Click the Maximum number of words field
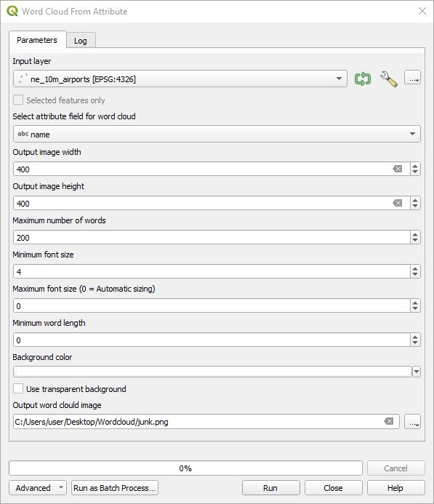The height and width of the screenshot is (504, 434). [x=212, y=237]
